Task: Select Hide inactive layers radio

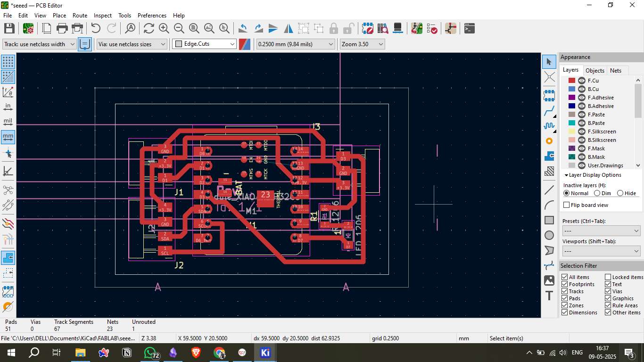Action: 620,193
